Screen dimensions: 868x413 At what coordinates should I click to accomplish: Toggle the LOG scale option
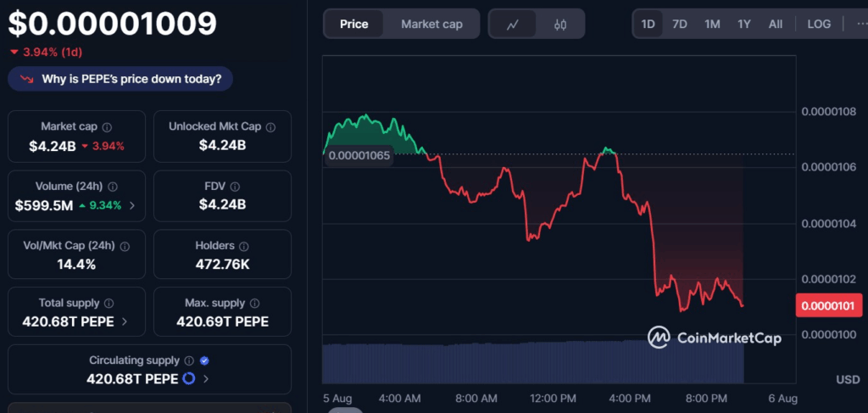[x=819, y=24]
